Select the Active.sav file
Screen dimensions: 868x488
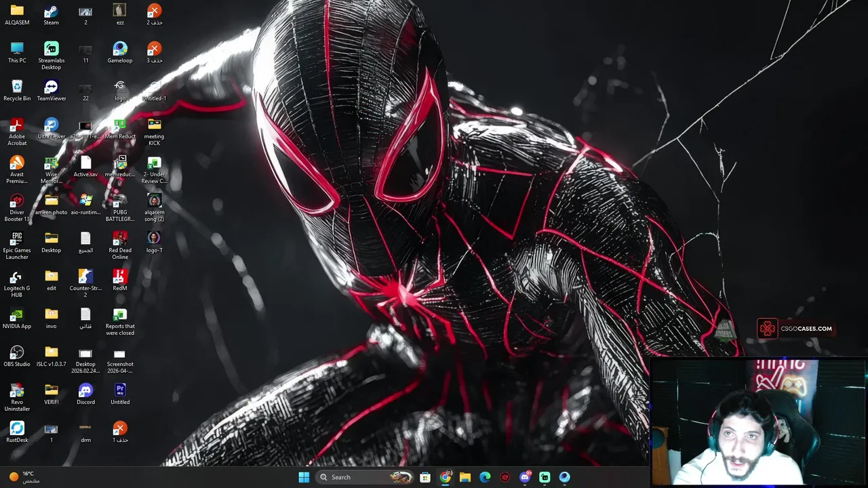click(85, 166)
